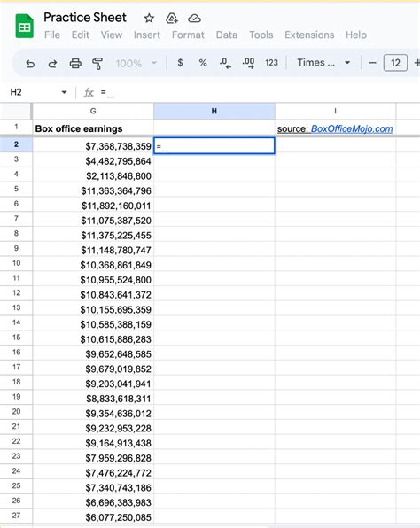Screen dimensions: 420x528
Task: Select cell with $2,113,846,800
Action: tap(93, 175)
